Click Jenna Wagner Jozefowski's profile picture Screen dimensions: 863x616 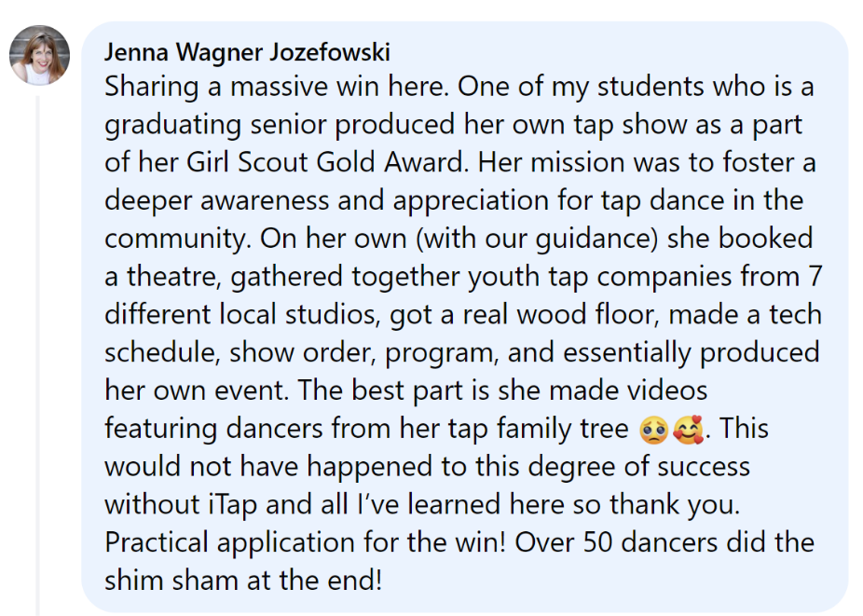click(39, 55)
